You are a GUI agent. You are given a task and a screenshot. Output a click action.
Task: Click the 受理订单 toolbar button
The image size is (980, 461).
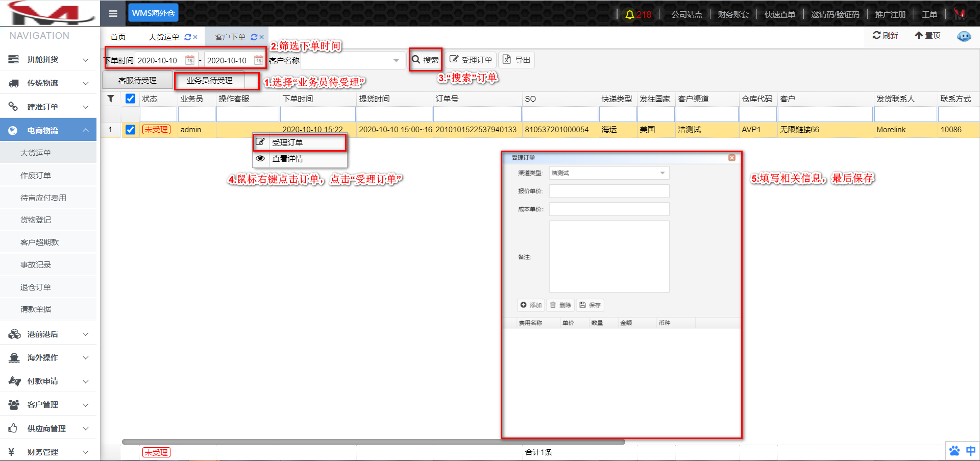point(471,60)
